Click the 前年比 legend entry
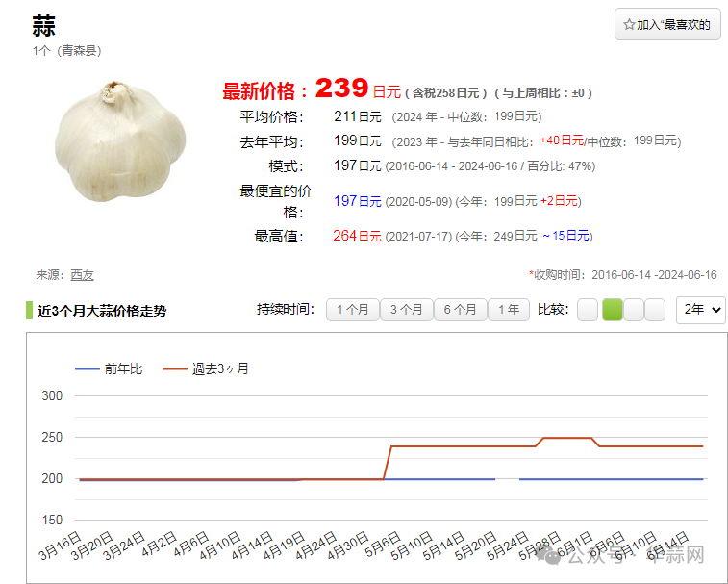 109,368
